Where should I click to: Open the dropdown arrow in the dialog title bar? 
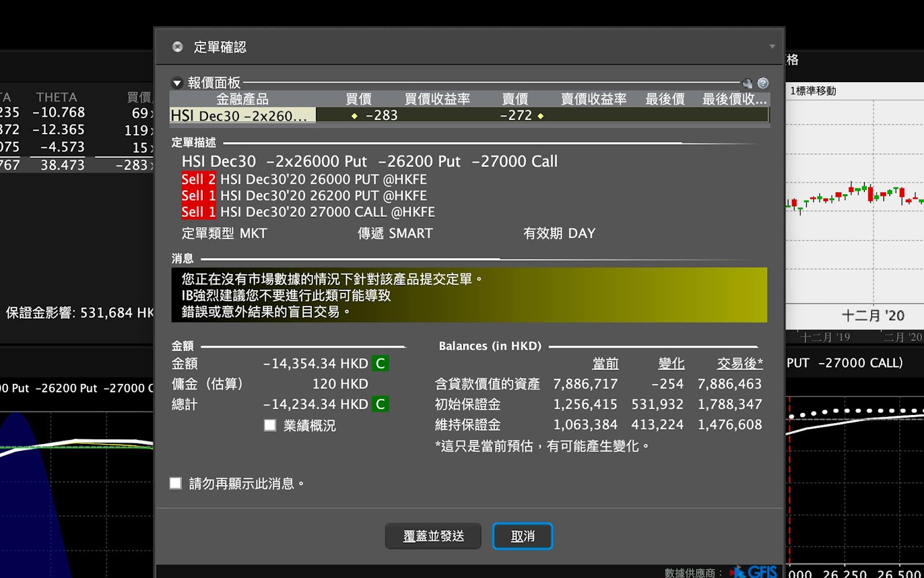click(772, 46)
